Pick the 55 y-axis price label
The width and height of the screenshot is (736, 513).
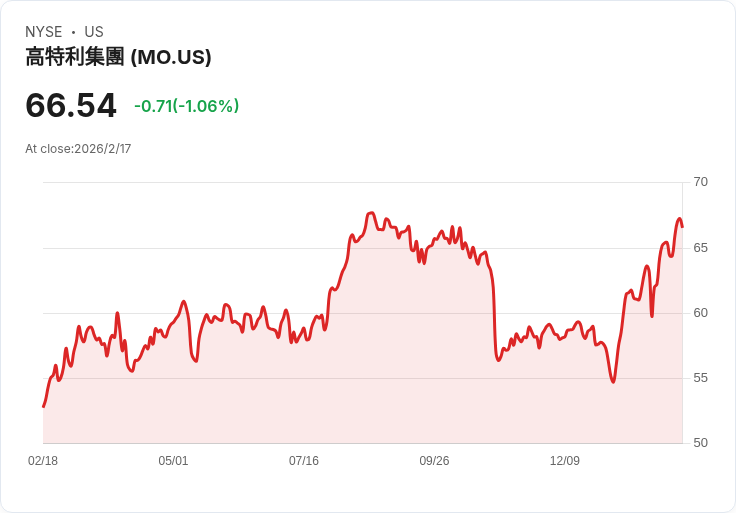point(701,378)
